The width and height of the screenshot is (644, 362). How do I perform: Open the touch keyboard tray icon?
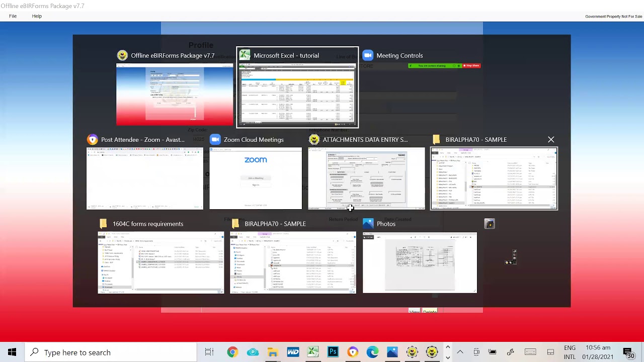[530, 352]
